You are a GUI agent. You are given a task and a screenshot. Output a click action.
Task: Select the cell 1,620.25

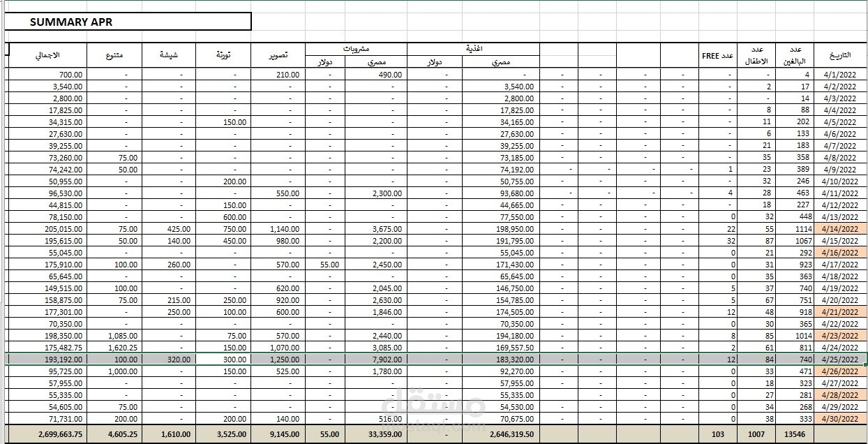pyautogui.click(x=114, y=347)
